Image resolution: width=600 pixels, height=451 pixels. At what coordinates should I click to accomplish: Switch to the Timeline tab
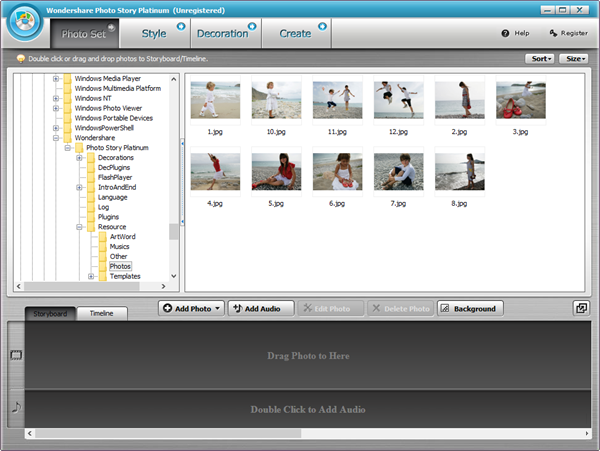tap(102, 314)
